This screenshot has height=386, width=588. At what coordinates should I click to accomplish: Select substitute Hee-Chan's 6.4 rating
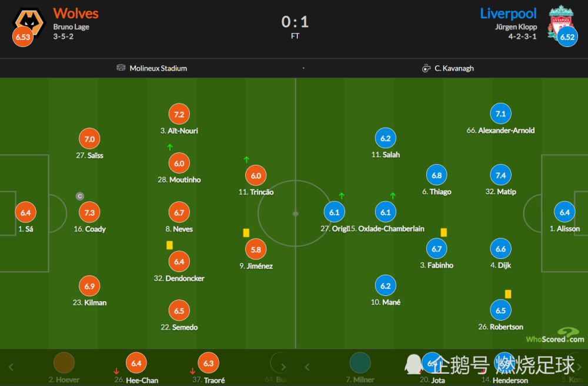[x=136, y=363]
